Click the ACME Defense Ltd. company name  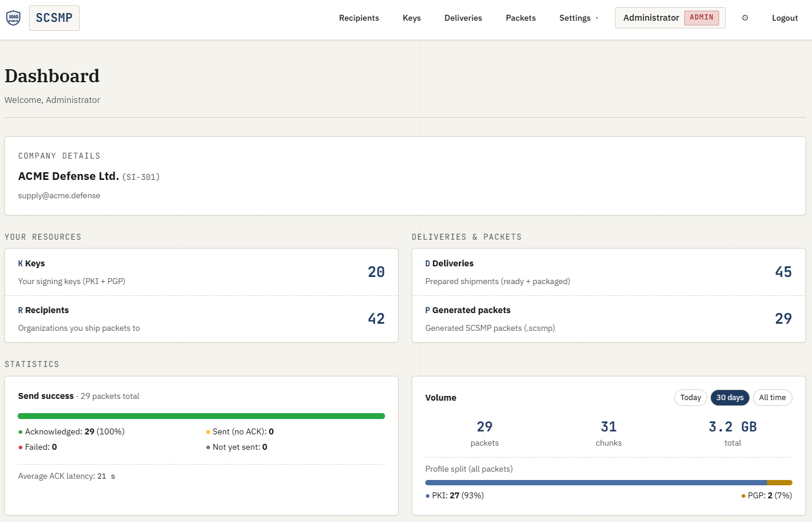[x=69, y=176]
